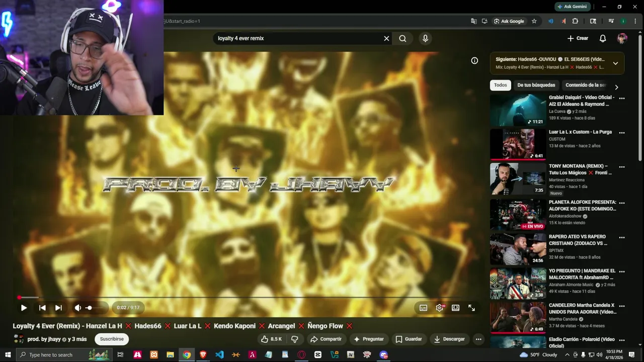Open Windows Start menu
This screenshot has height=362, width=644.
click(8, 354)
